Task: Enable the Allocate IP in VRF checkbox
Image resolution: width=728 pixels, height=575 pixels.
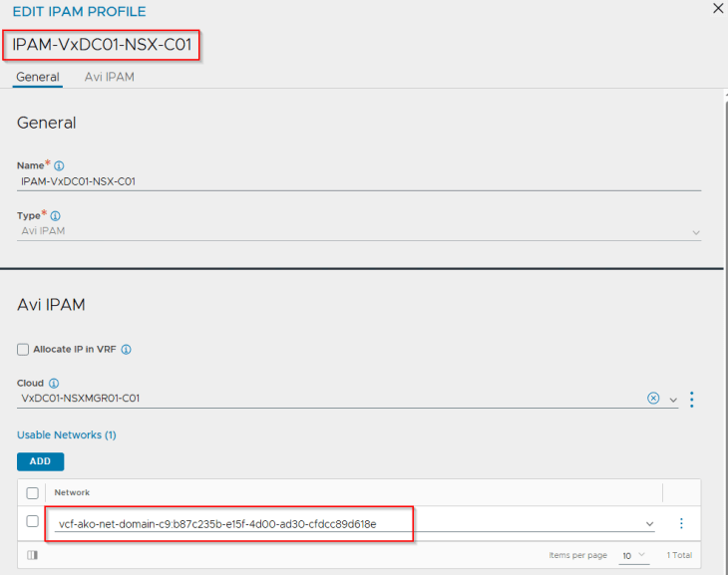Action: coord(23,350)
